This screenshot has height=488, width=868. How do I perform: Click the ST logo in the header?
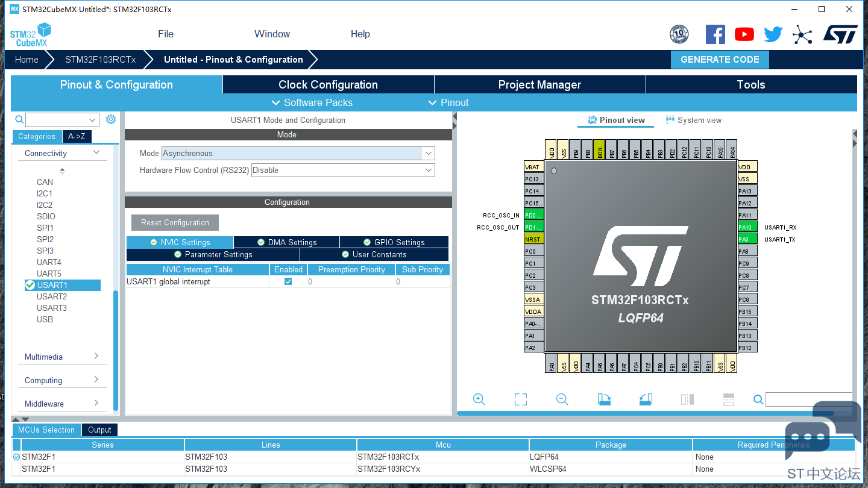[x=840, y=34]
